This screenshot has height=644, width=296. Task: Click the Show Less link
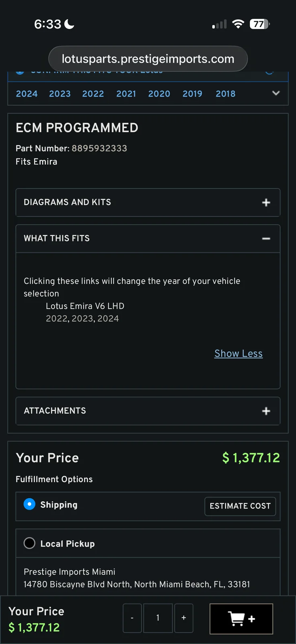tap(238, 353)
